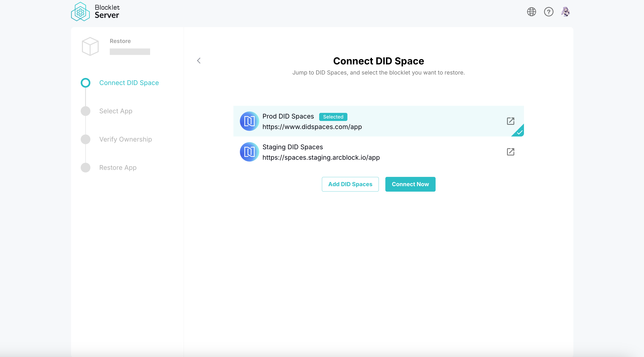Go back using the left chevron
644x357 pixels.
tap(199, 61)
